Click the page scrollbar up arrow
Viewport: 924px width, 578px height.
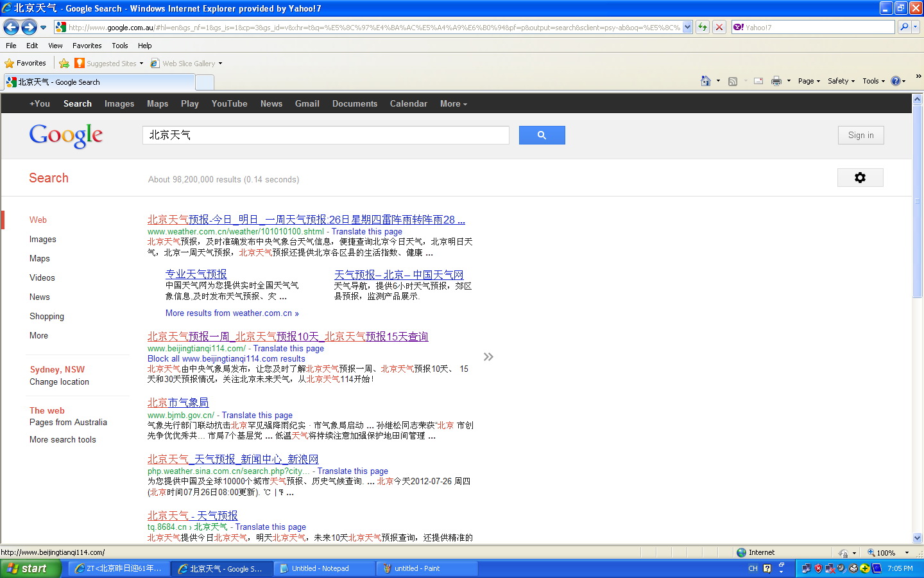917,100
